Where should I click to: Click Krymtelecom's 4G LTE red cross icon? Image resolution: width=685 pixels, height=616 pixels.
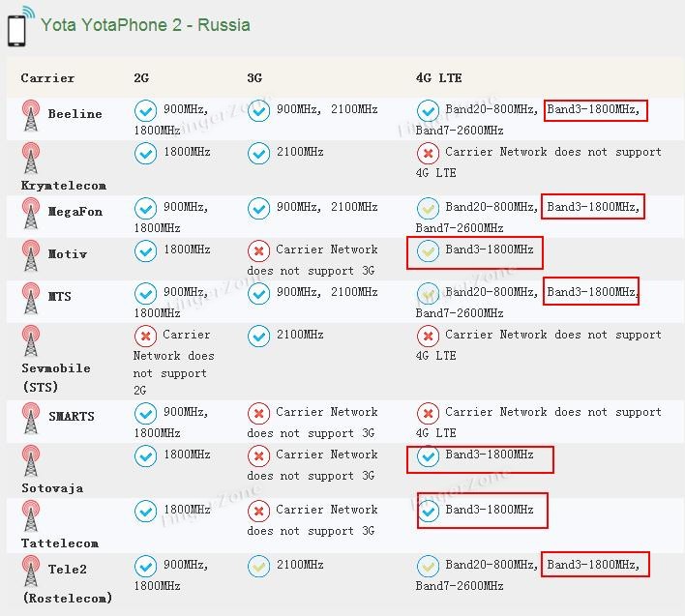tap(428, 153)
